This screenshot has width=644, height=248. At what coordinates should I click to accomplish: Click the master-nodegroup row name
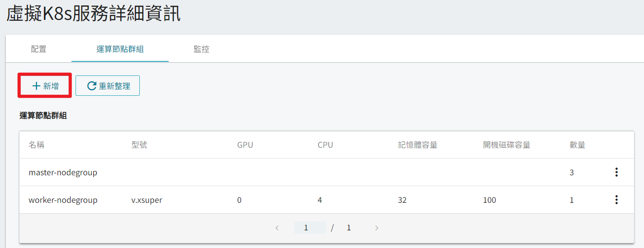[x=63, y=173]
